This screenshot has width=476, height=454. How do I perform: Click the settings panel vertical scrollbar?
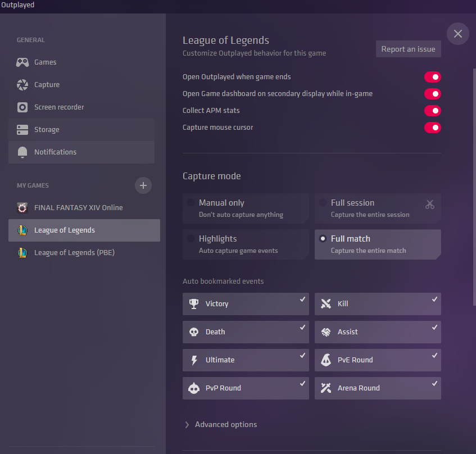pyautogui.click(x=474, y=187)
